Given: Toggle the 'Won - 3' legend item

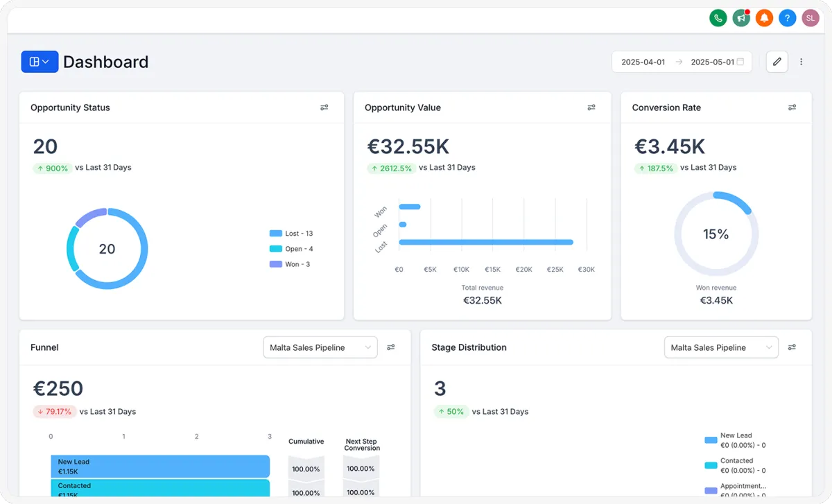Looking at the screenshot, I should pyautogui.click(x=290, y=264).
